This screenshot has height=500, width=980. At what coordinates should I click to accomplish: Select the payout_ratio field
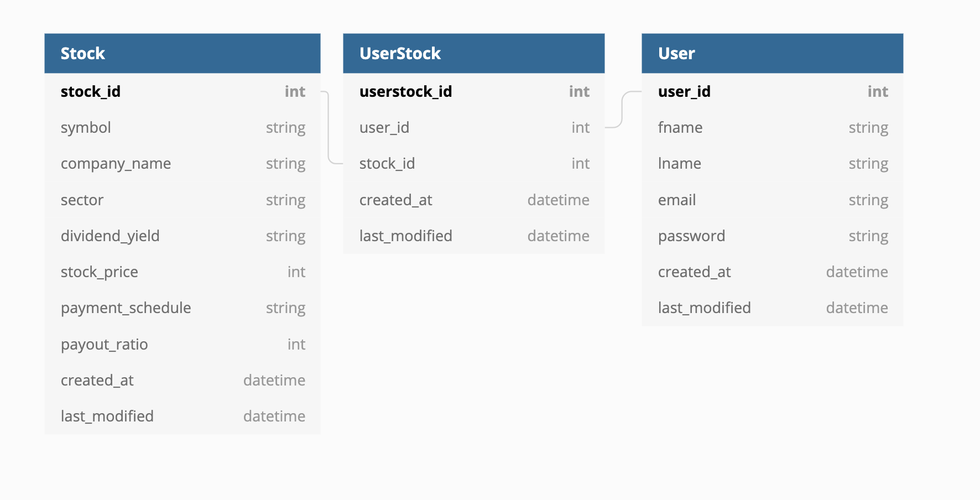(x=105, y=345)
